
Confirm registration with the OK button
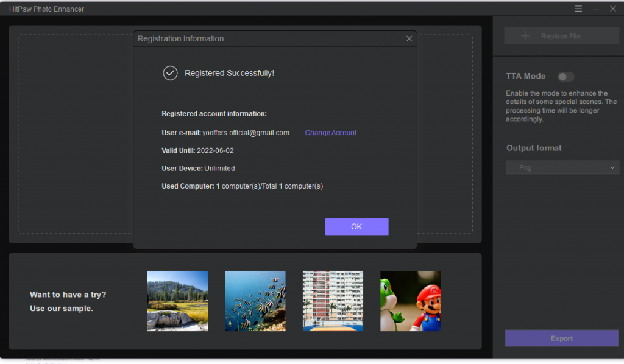pyautogui.click(x=356, y=226)
